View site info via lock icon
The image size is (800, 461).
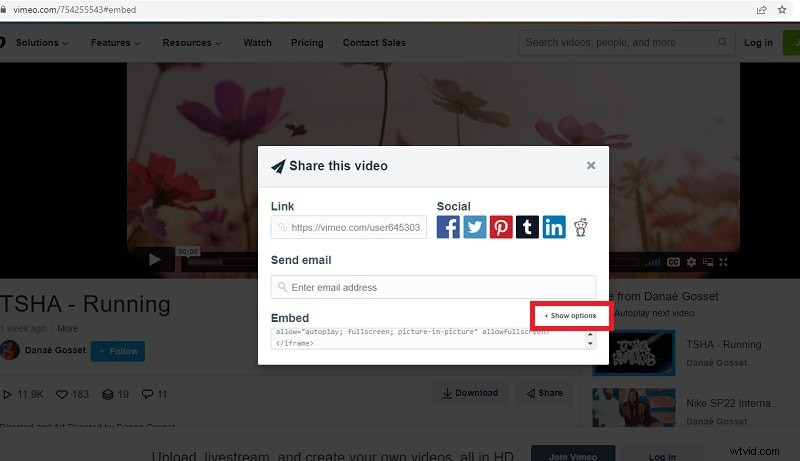[3, 10]
